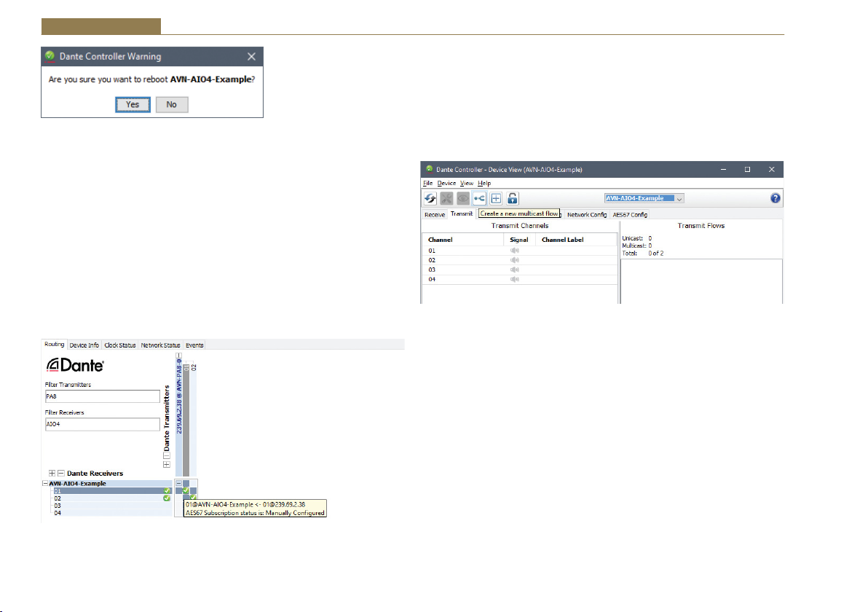Select the Transmit tab
868x612 pixels.
[462, 213]
